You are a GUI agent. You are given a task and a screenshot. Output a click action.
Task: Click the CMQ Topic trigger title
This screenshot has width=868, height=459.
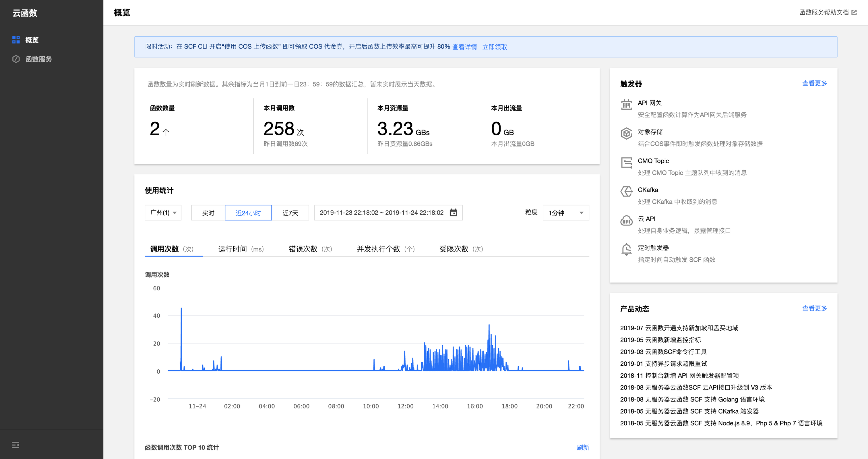pyautogui.click(x=653, y=161)
